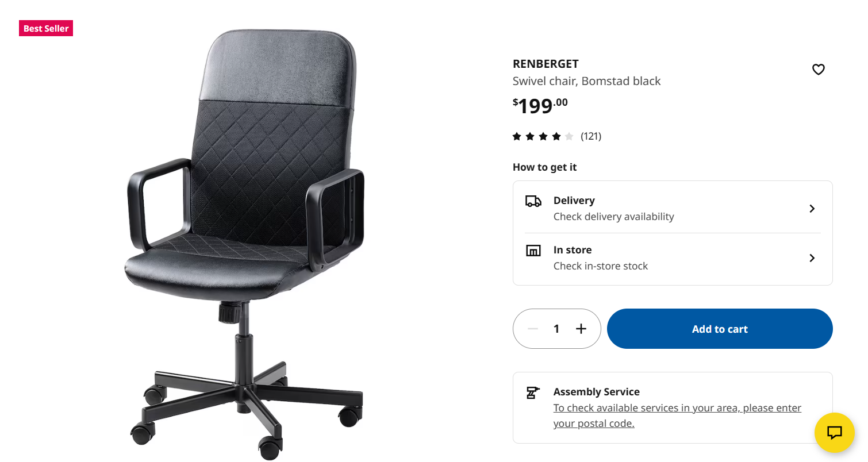Expand Delivery options chevron
Screen dimensions: 868x462
pyautogui.click(x=812, y=209)
